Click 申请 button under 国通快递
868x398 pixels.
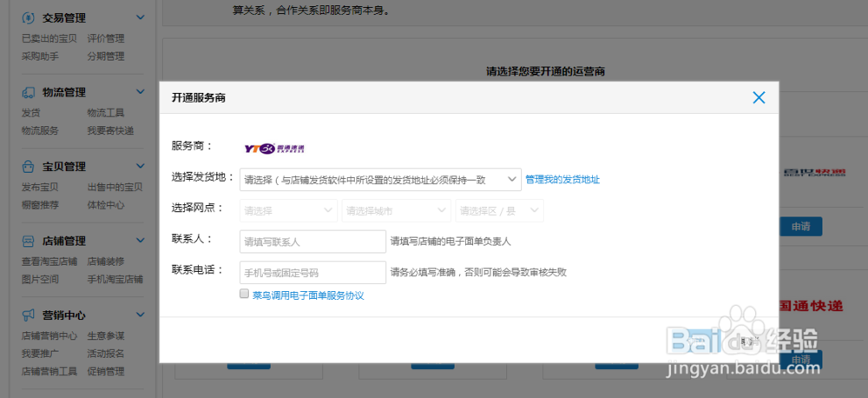[800, 360]
